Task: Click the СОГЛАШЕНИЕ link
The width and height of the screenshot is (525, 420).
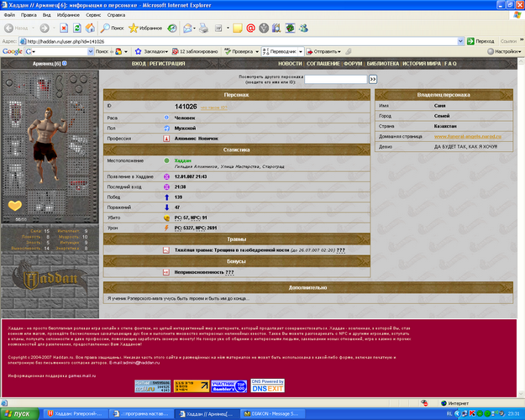Action: 323,64
